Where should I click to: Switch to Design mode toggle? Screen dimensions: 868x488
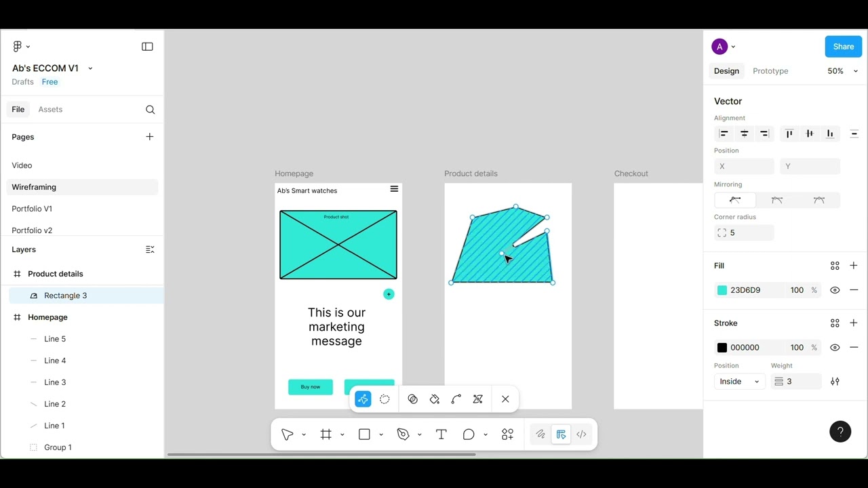561,434
